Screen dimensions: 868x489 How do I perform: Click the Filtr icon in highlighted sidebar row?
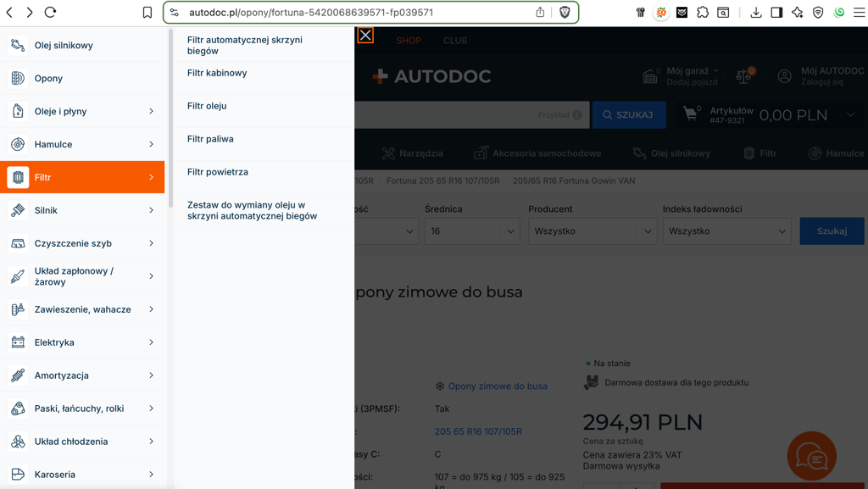click(x=18, y=177)
